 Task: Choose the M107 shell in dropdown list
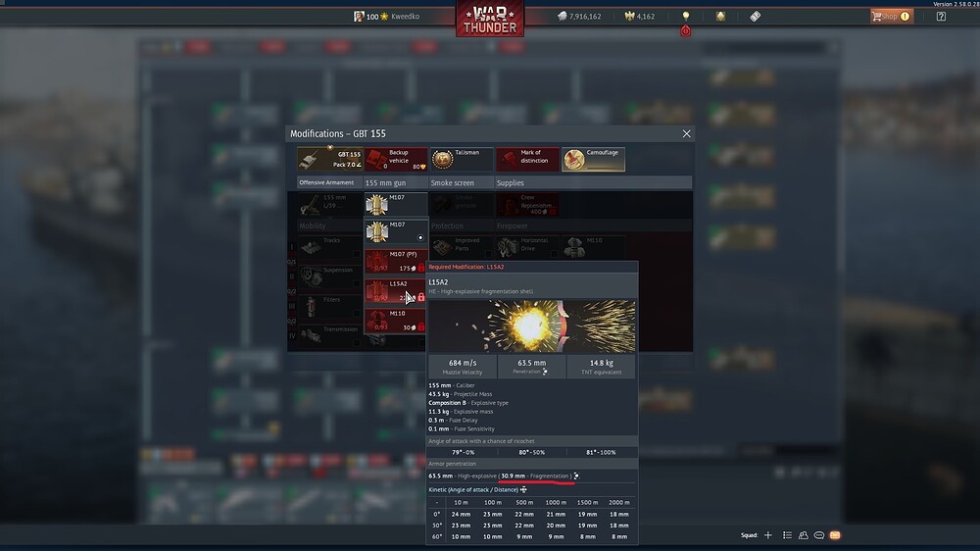click(x=396, y=232)
